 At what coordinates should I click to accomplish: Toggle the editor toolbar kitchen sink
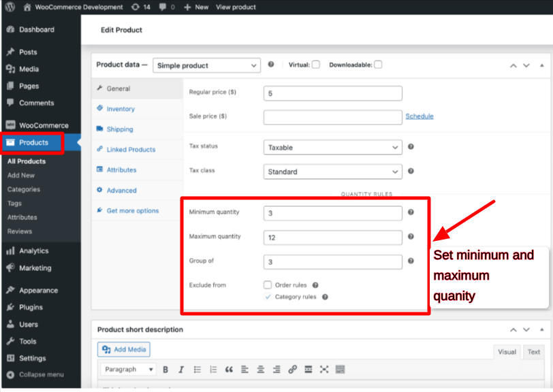[x=340, y=370]
